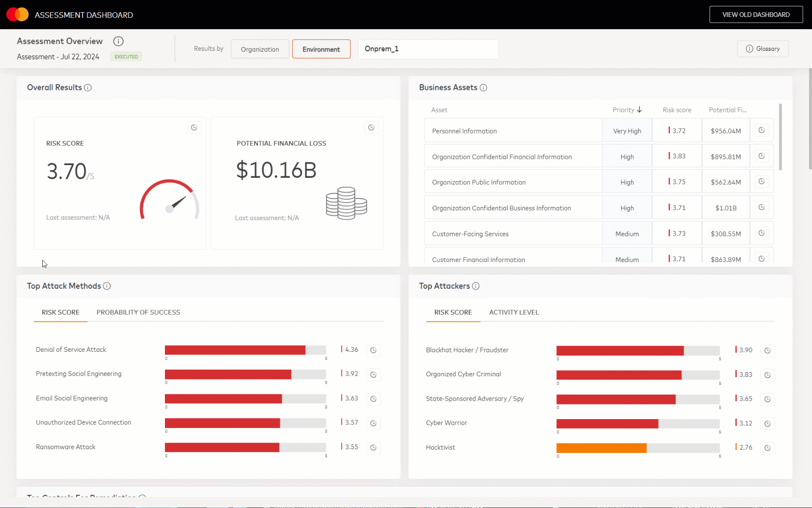Open the Business Assets info tooltip

484,87
